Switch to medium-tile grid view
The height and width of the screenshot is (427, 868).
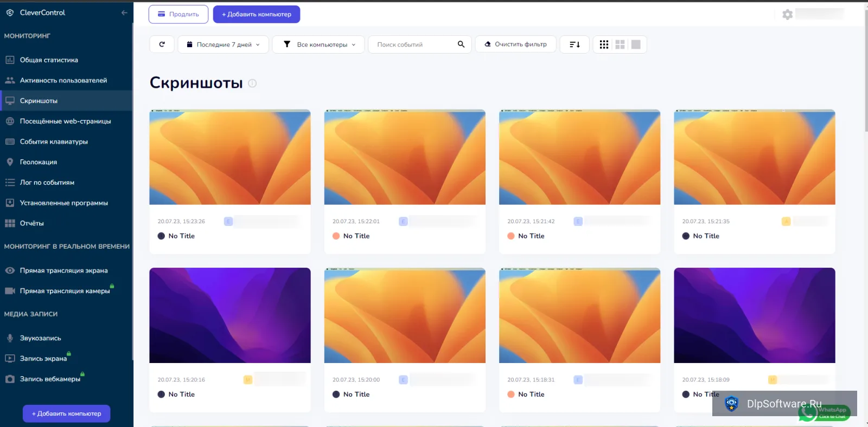(620, 44)
